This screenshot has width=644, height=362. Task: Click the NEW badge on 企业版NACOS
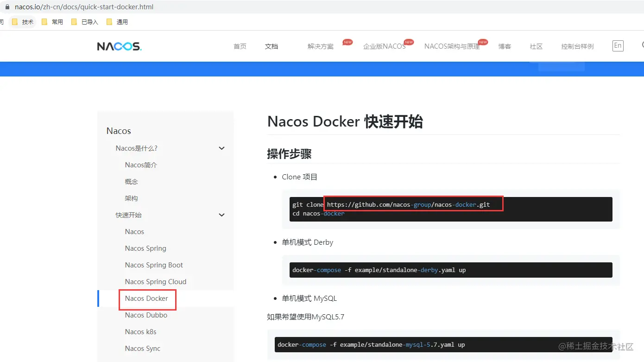(x=408, y=41)
